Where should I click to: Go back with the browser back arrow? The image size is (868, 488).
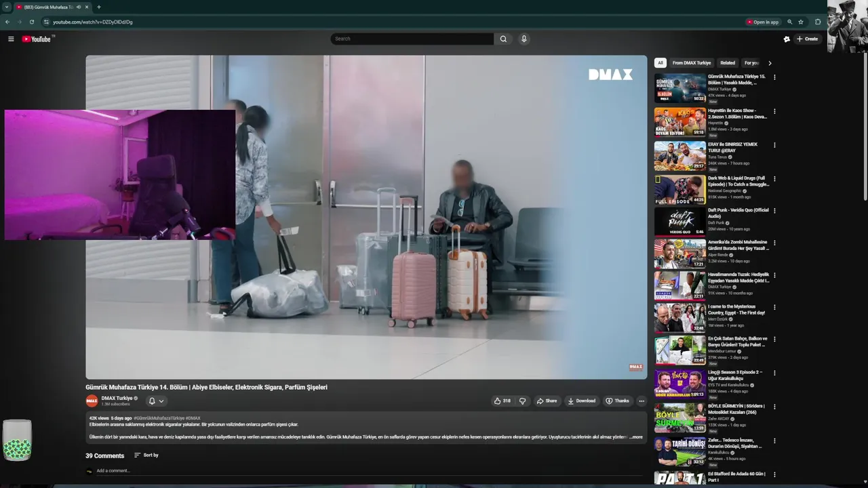point(7,22)
